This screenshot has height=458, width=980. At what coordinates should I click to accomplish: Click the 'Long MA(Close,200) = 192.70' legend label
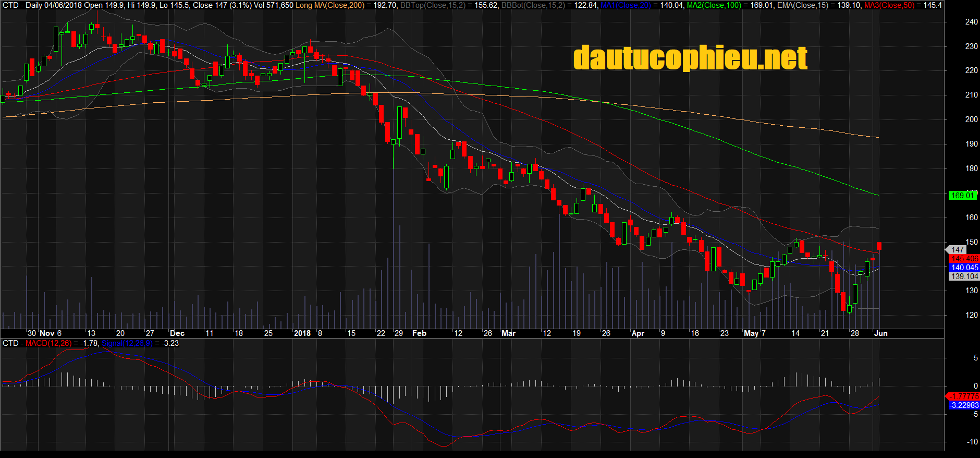(x=347, y=5)
